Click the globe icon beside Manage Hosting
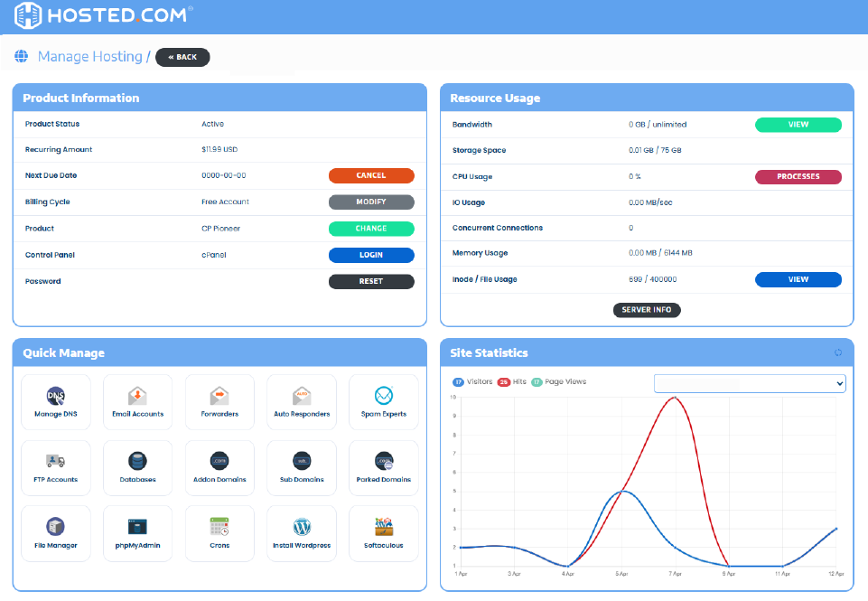The height and width of the screenshot is (601, 868). pyautogui.click(x=21, y=56)
